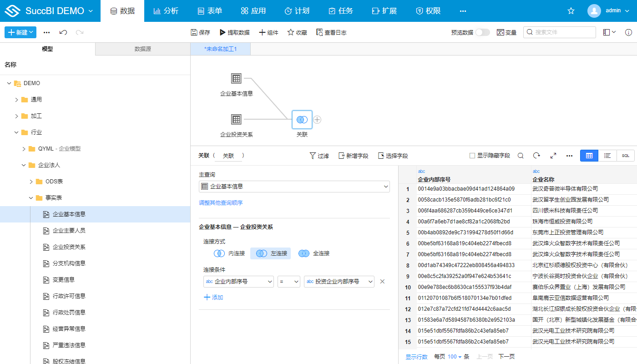
Task: Click the 调整其他查询顺序 link
Action: 221,203
